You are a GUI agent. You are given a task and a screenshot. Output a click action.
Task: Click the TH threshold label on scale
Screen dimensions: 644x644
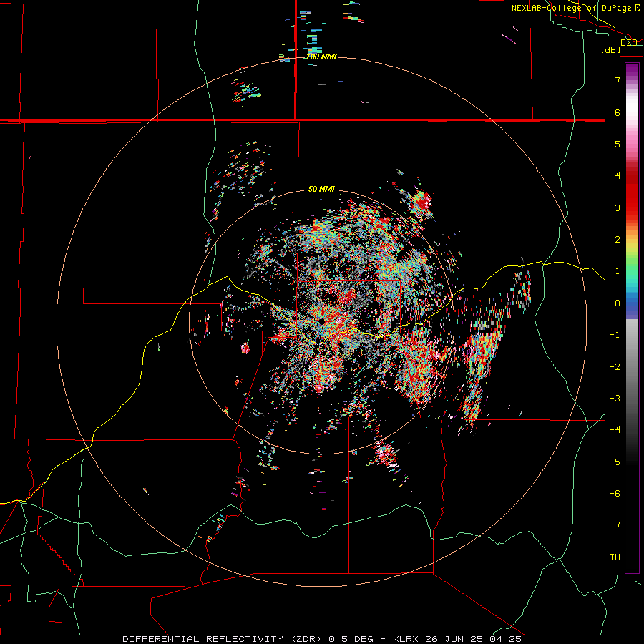(x=615, y=557)
